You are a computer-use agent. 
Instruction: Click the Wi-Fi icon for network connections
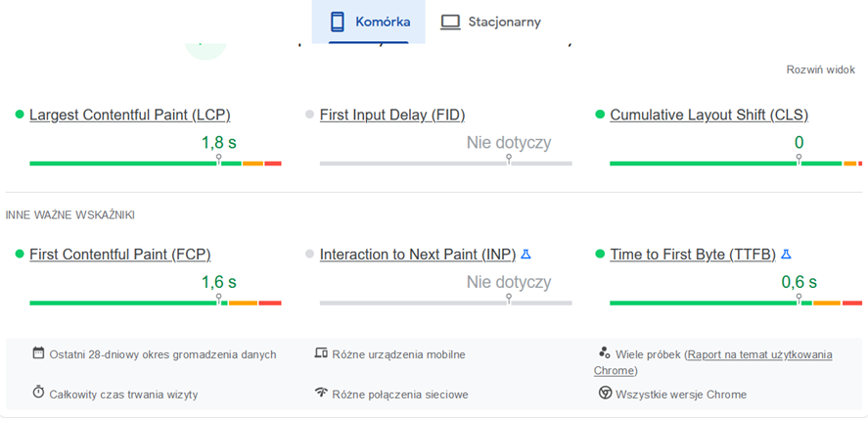(x=320, y=393)
